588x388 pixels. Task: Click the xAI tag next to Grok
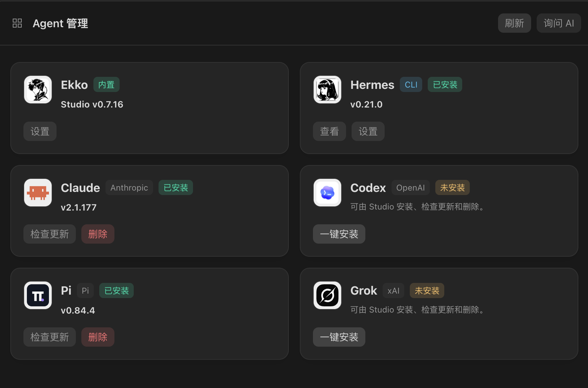[393, 290]
